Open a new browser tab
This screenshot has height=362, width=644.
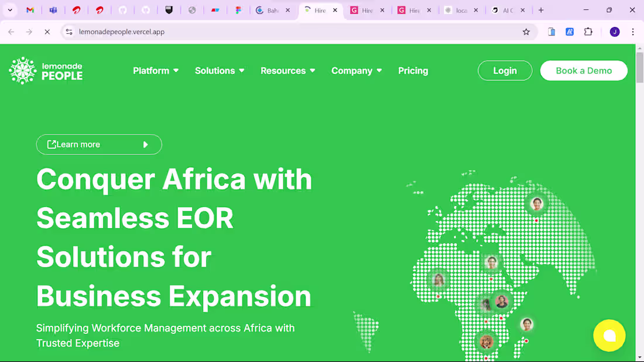pos(541,11)
